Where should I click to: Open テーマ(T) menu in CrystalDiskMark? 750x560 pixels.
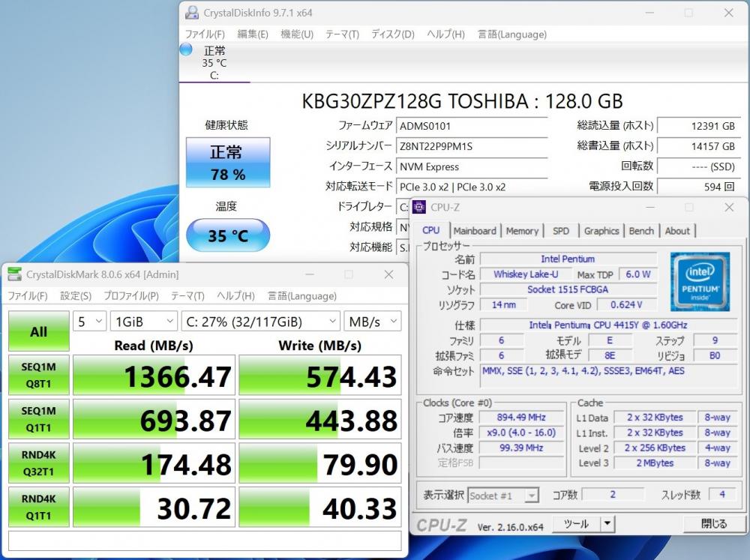pyautogui.click(x=187, y=296)
